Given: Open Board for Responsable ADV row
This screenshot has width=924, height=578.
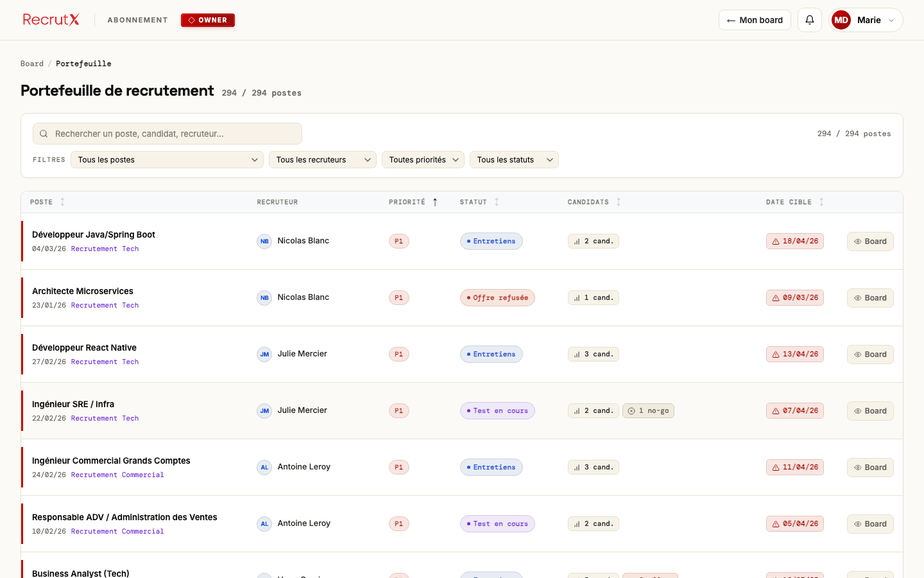Looking at the screenshot, I should (870, 524).
